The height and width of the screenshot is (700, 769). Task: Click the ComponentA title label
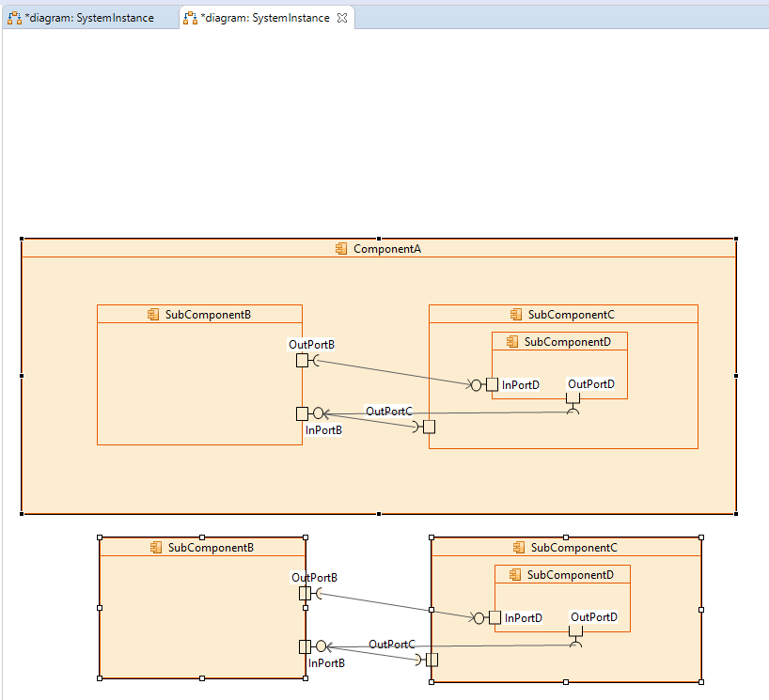(386, 249)
